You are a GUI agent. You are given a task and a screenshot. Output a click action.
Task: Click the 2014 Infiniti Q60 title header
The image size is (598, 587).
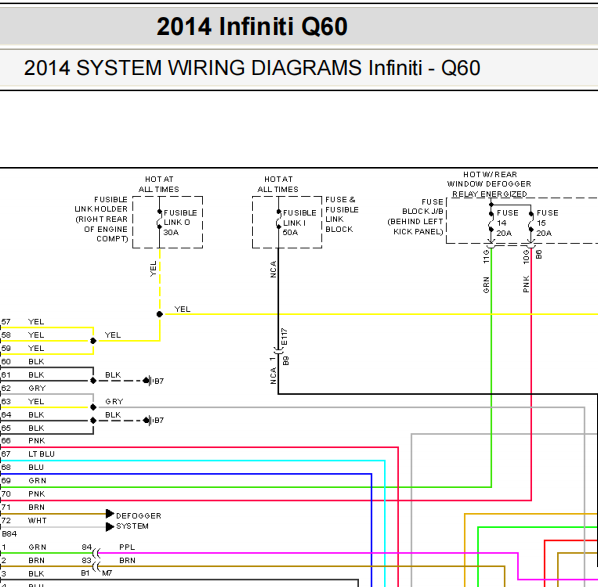pyautogui.click(x=252, y=27)
